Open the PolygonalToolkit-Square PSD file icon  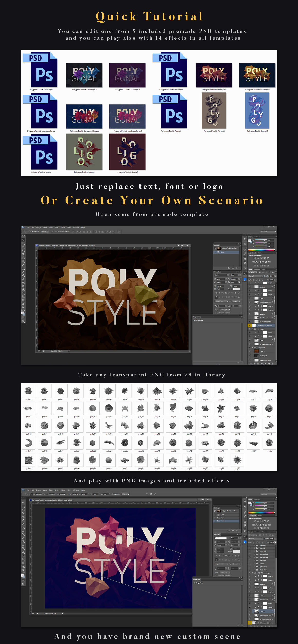click(x=41, y=153)
